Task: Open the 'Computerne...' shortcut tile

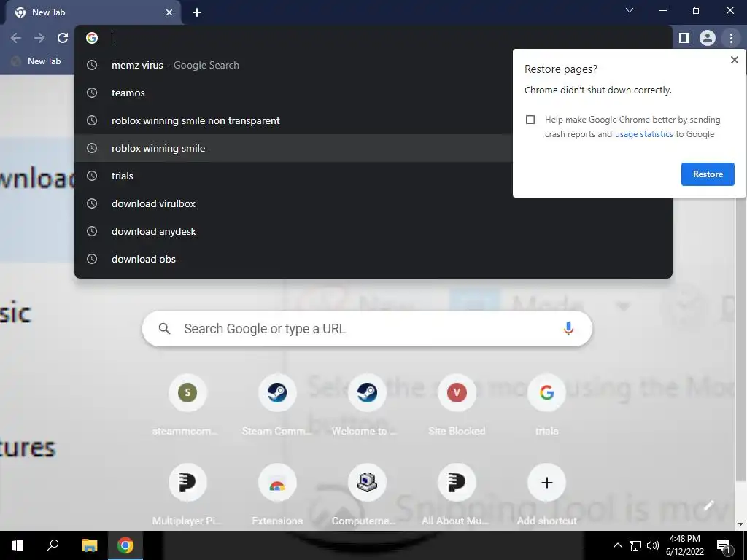Action: (x=367, y=494)
